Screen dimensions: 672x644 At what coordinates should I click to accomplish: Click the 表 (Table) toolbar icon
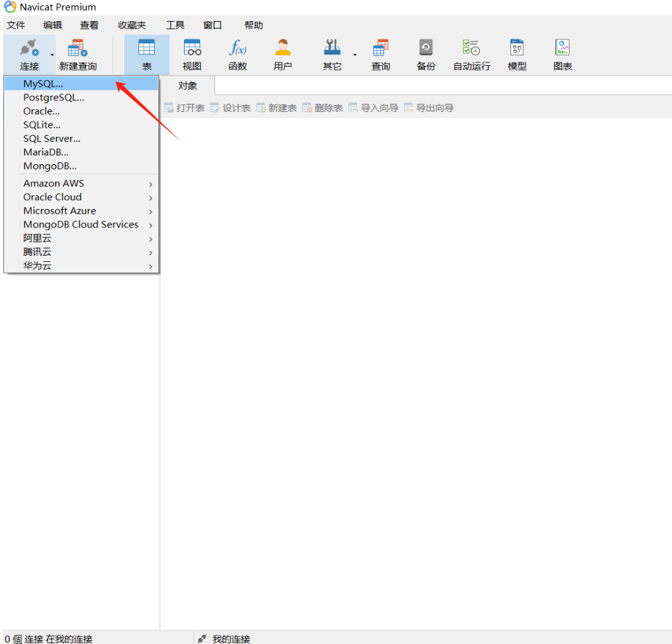[x=147, y=54]
